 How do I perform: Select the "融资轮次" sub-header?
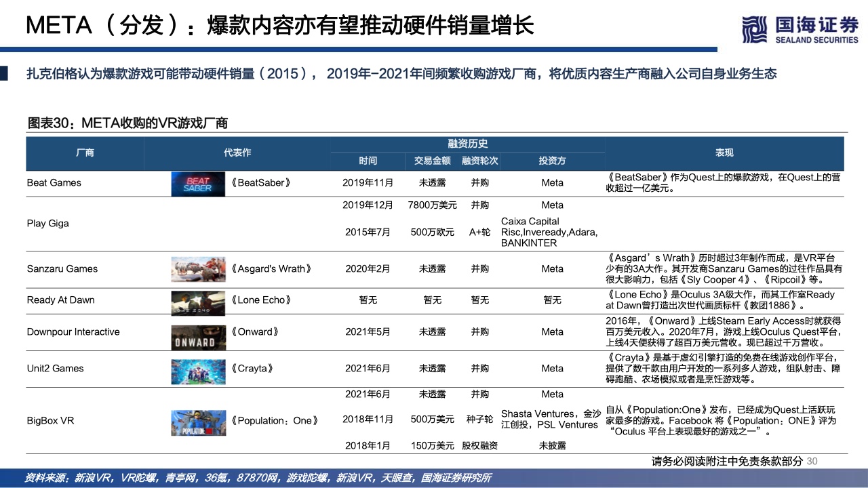coord(480,161)
